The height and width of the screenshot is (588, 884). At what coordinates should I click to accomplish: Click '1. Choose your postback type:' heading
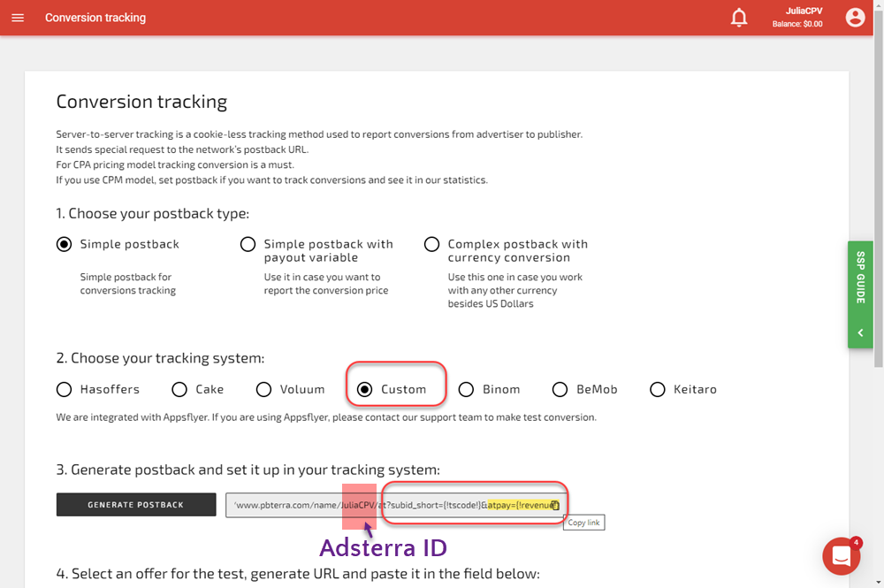[152, 213]
